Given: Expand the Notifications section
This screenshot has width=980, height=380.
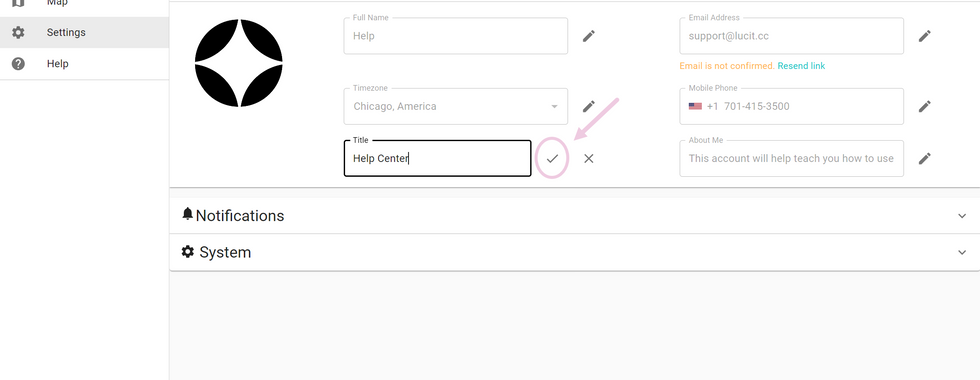Looking at the screenshot, I should [x=574, y=216].
